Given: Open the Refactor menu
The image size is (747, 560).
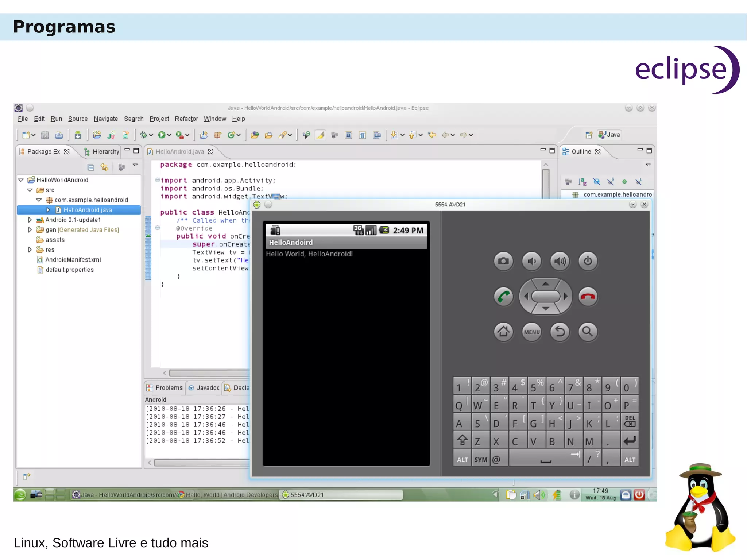Looking at the screenshot, I should point(186,119).
